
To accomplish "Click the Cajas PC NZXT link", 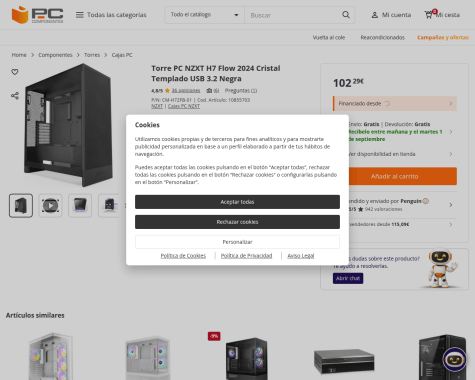I will (184, 106).
